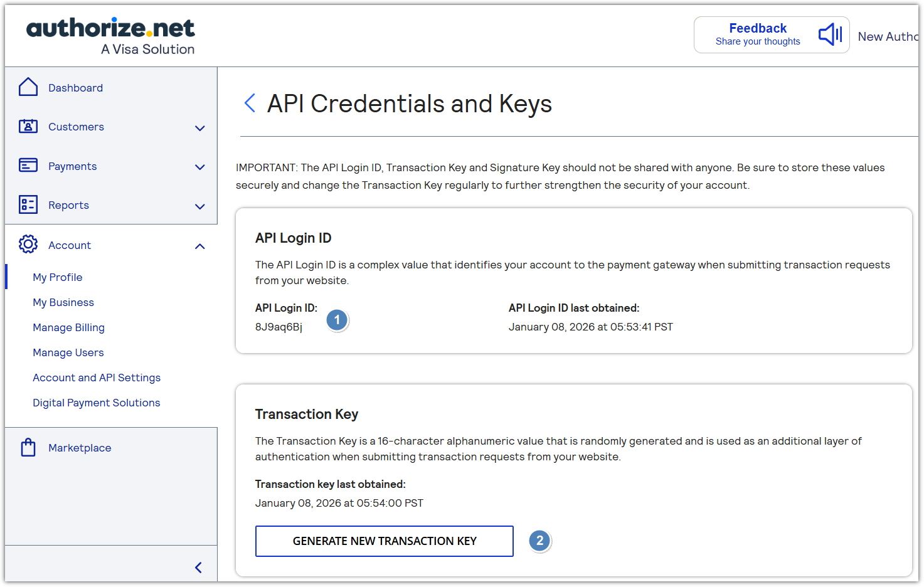
Task: Open My Profile in sidebar
Action: coord(58,277)
